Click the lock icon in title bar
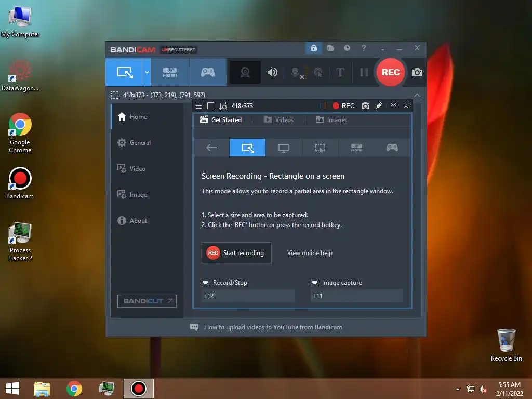The image size is (532, 399). [x=313, y=48]
